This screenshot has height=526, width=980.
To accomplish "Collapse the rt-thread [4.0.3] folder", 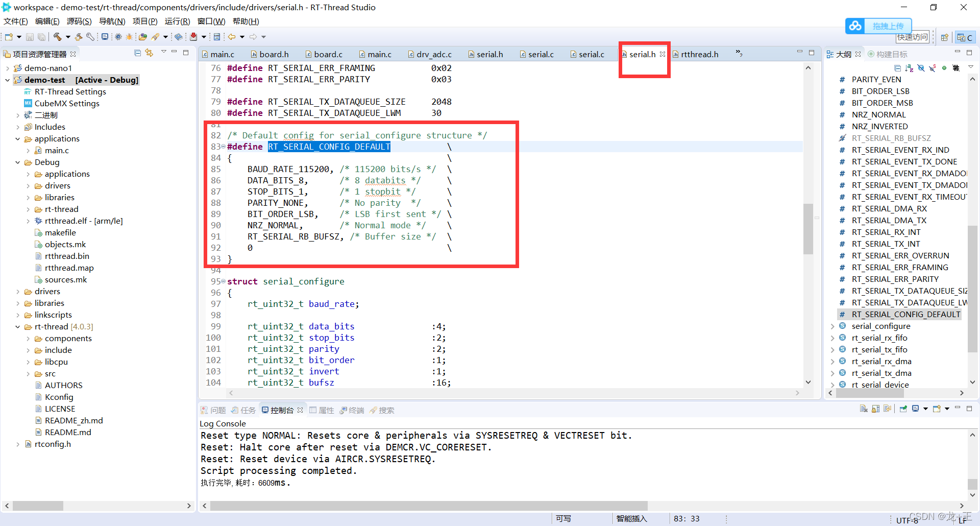I will point(18,327).
